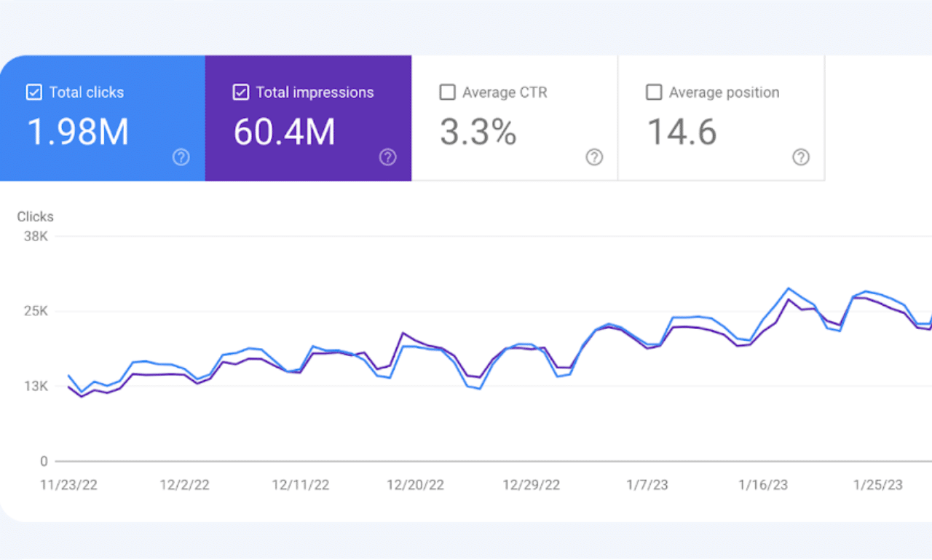This screenshot has width=932, height=560.
Task: Click help icon on Total impressions card
Action: pyautogui.click(x=387, y=157)
